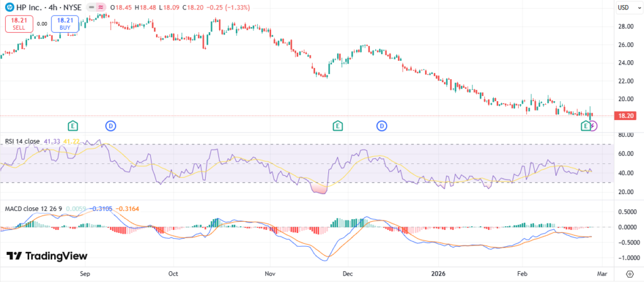
Task: Open the dividend D marker in December
Action: click(x=383, y=126)
